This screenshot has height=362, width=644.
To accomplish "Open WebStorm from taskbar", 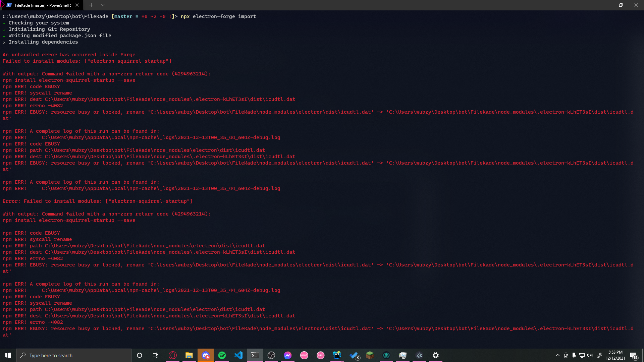I will (337, 355).
